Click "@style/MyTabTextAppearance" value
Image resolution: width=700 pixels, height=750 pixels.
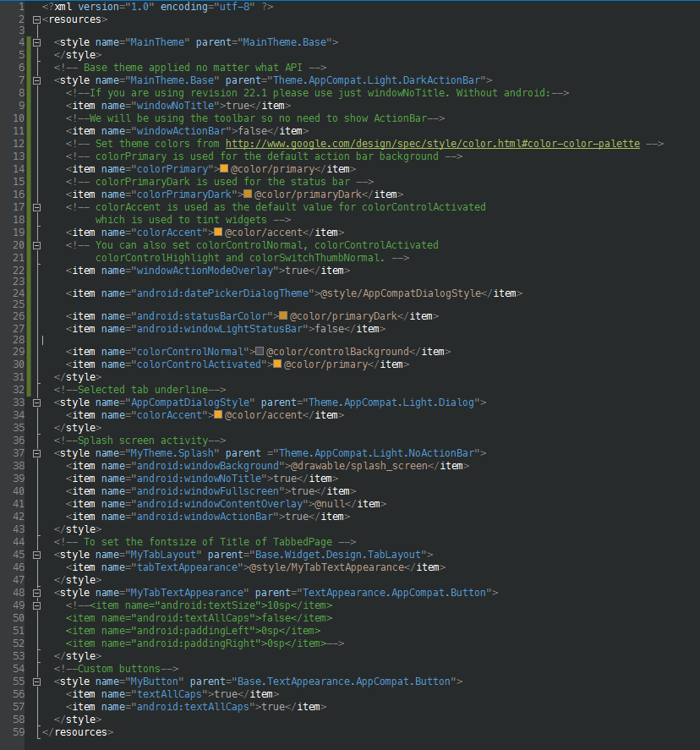point(326,567)
